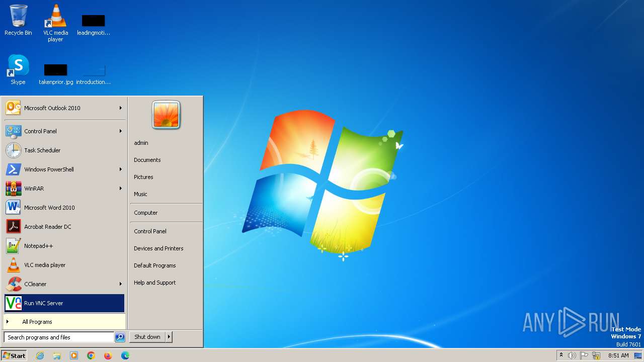Open Internet Explorer from the taskbar
Image resolution: width=644 pixels, height=362 pixels.
click(40, 355)
